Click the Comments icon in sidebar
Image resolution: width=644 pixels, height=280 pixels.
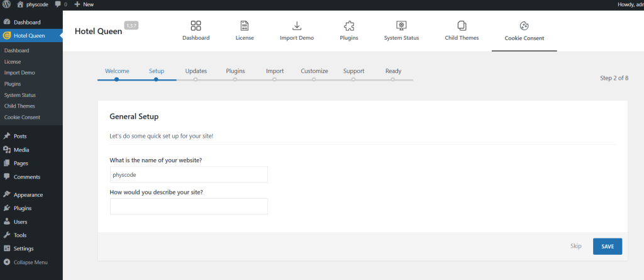(6, 177)
